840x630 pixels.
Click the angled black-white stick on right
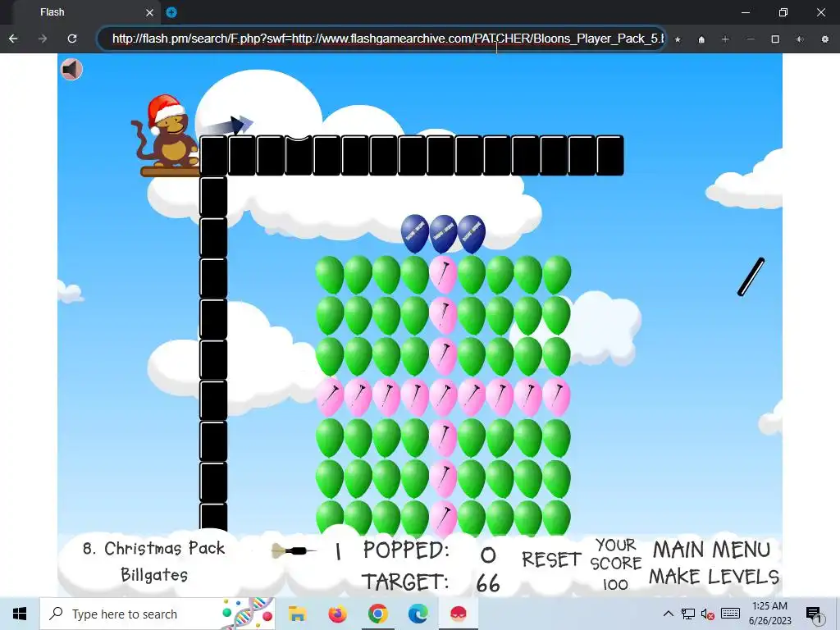click(751, 277)
